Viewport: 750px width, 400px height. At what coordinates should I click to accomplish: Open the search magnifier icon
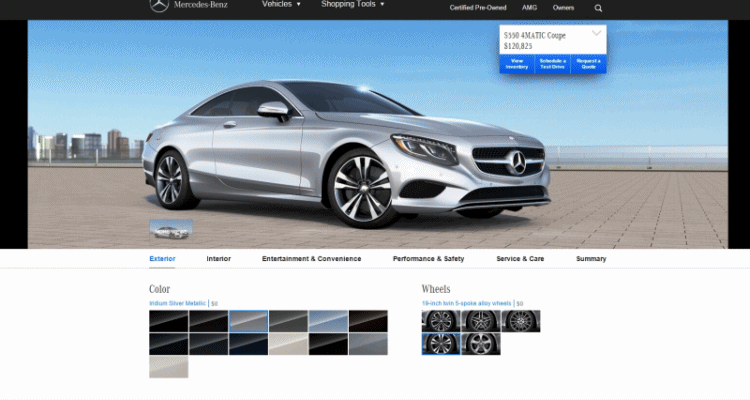point(598,8)
